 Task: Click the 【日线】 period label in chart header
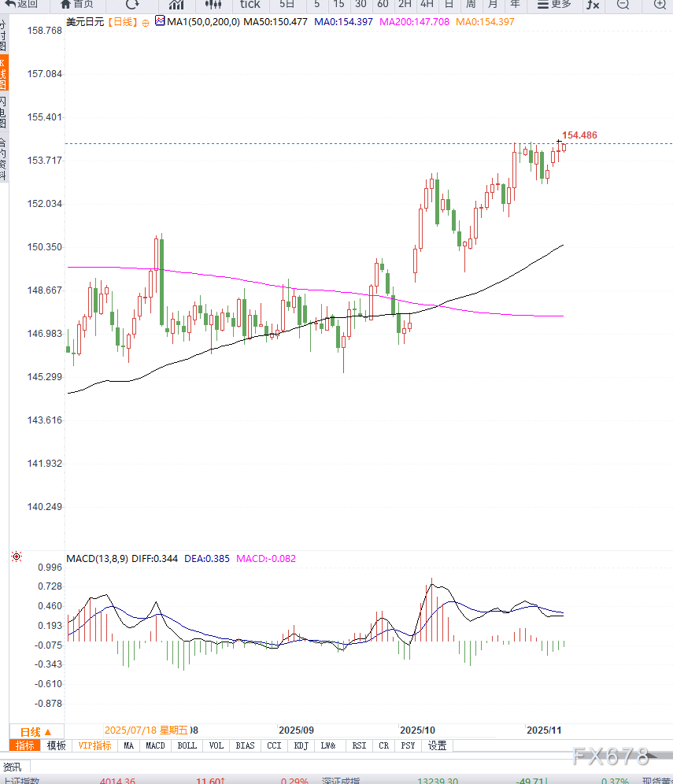(121, 22)
